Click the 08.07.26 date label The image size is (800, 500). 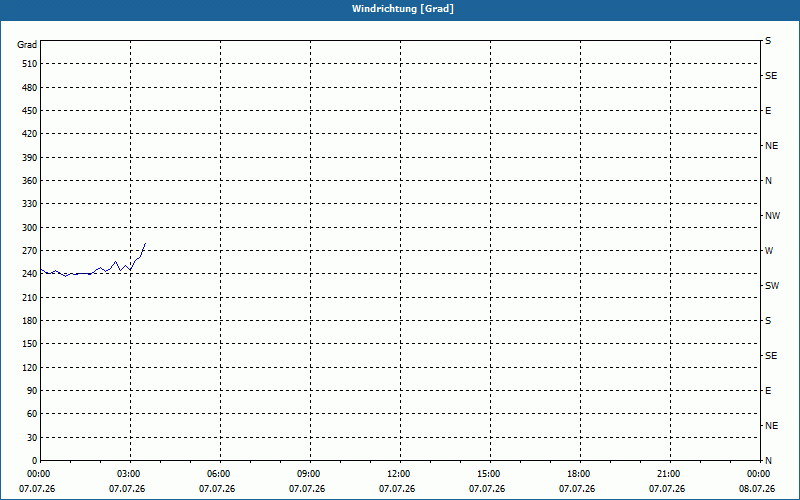pos(757,489)
